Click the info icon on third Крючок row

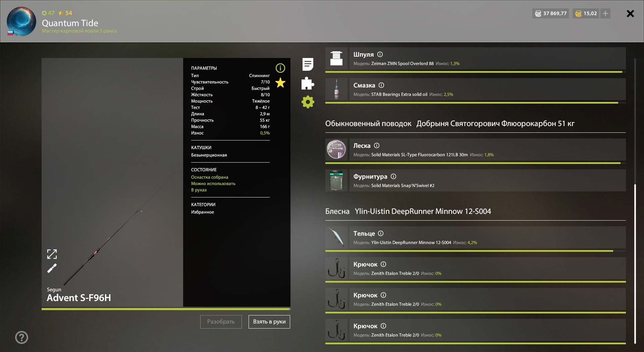coord(383,326)
